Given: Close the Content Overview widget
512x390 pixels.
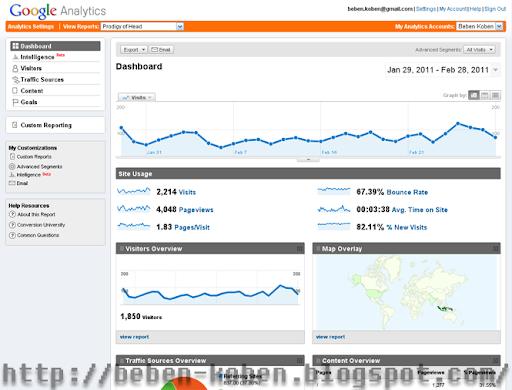Looking at the screenshot, I should click(x=496, y=360).
